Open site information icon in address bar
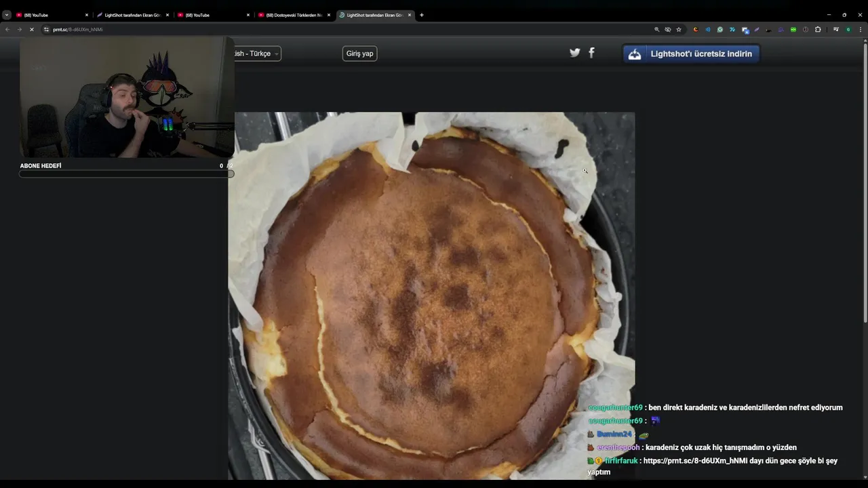The width and height of the screenshot is (868, 488). (x=47, y=30)
